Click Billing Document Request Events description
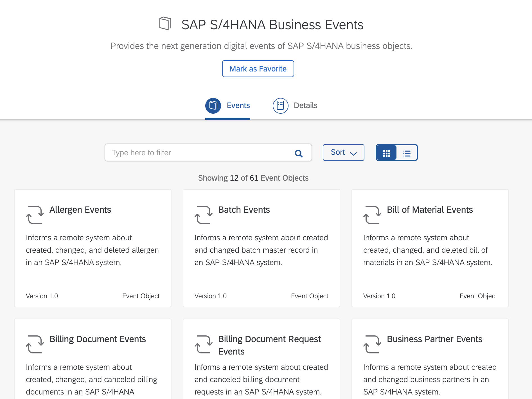Viewport: 532px width, 399px height. 261,380
